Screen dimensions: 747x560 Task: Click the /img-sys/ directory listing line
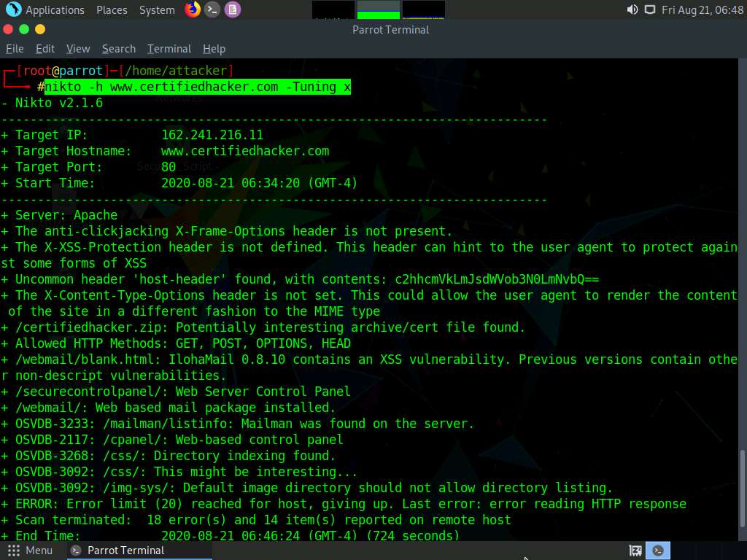307,488
